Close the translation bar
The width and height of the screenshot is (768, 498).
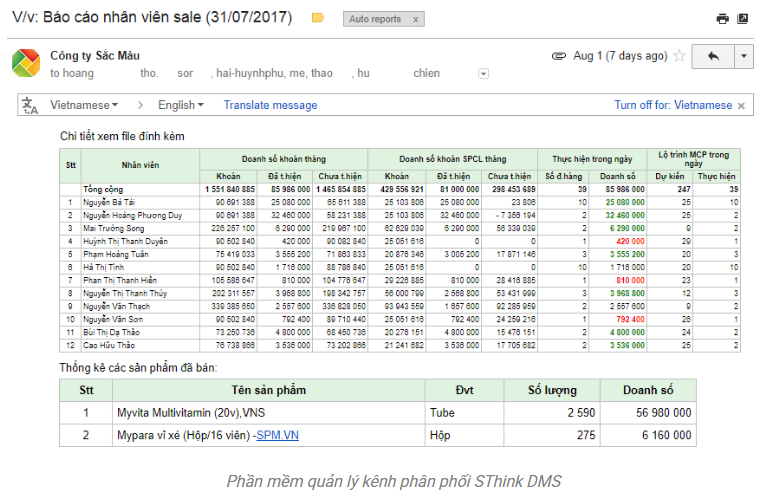741,105
